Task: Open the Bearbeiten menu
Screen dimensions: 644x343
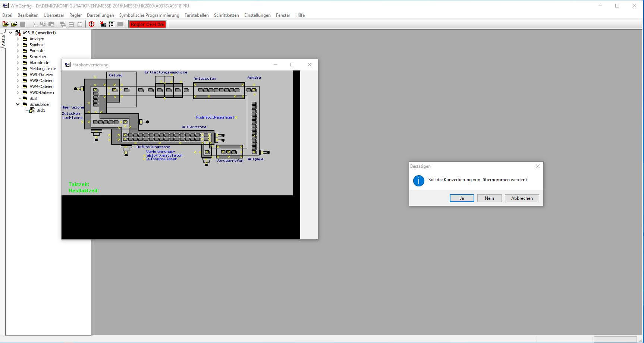Action: [x=28, y=15]
